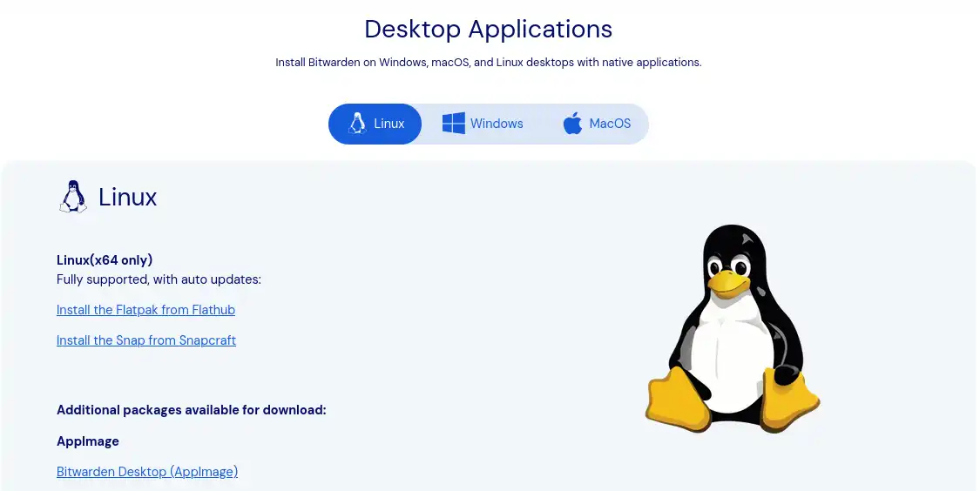This screenshot has width=980, height=491.
Task: Click the Linux(x64 only) bold label
Action: (105, 260)
